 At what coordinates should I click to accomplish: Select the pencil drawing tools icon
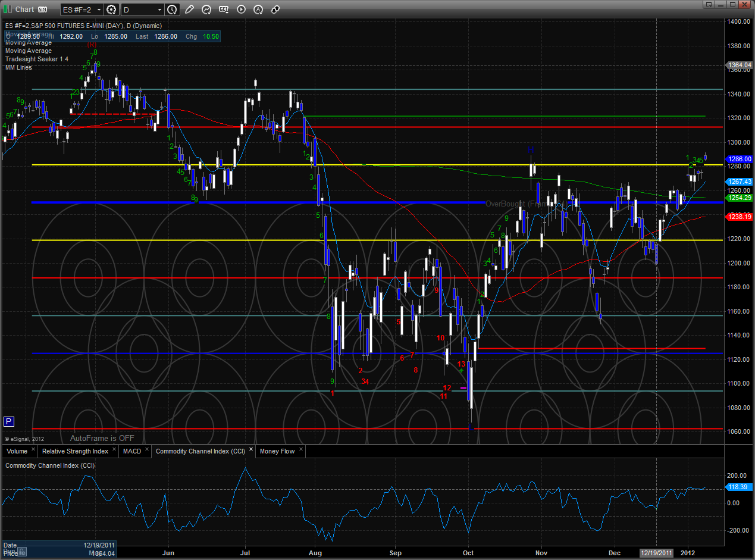(189, 10)
